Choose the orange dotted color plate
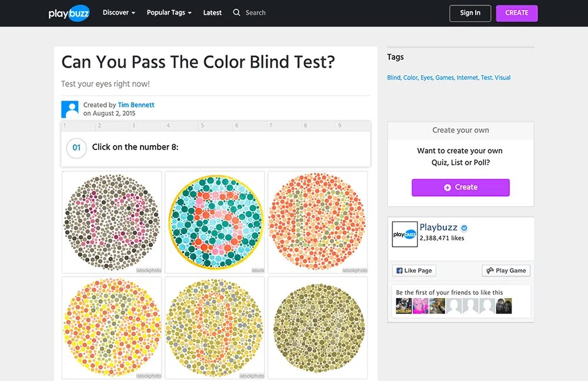The image size is (588, 381). click(318, 222)
